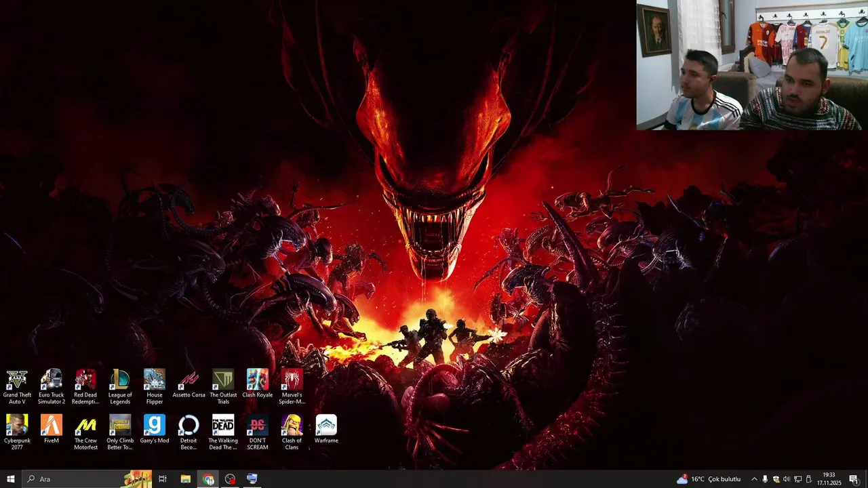Select the House Flipper desktop icon
The height and width of the screenshot is (488, 868).
[x=155, y=387]
